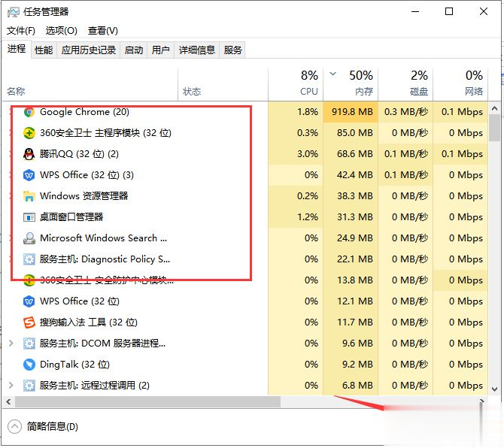
Task: Switch to the 性能 tab
Action: 44,50
